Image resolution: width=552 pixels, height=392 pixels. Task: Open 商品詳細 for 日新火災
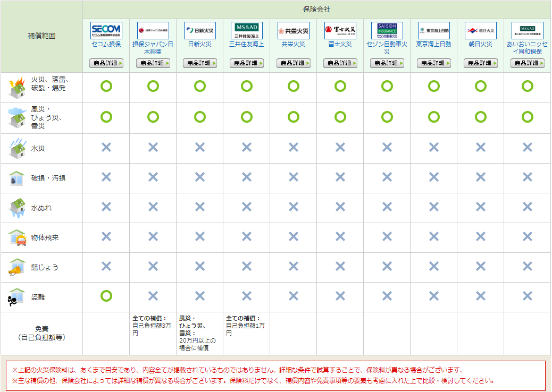click(x=199, y=63)
